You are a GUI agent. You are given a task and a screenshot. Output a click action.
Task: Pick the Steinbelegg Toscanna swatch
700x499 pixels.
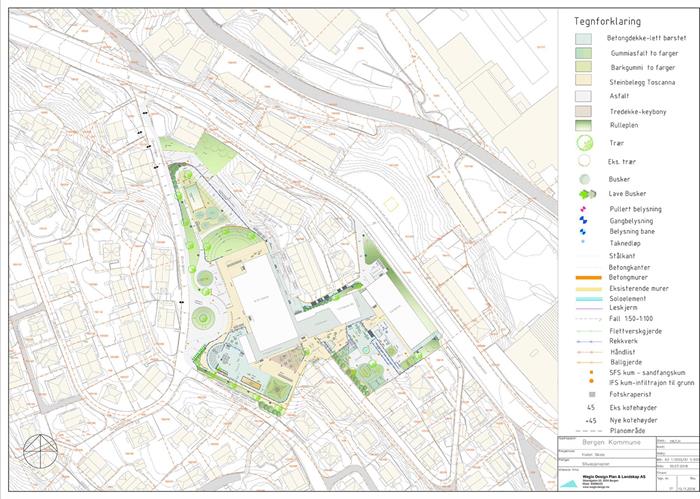[x=582, y=82]
